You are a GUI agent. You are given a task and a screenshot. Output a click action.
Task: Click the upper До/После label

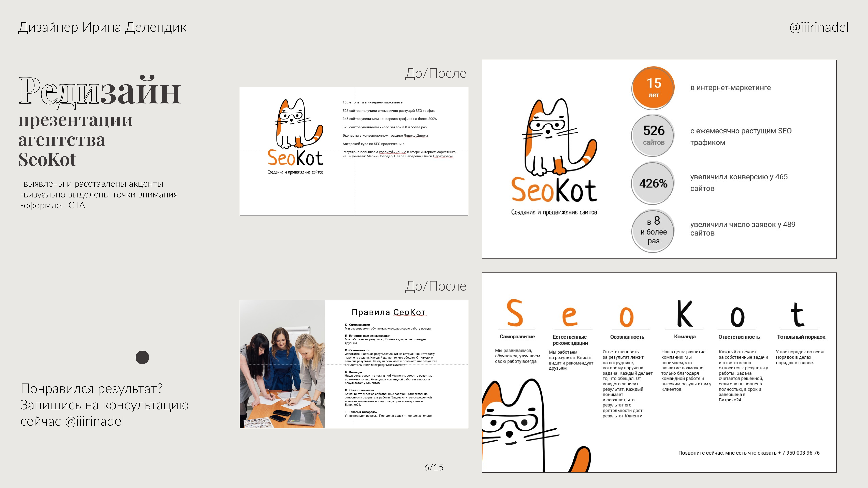tap(435, 73)
